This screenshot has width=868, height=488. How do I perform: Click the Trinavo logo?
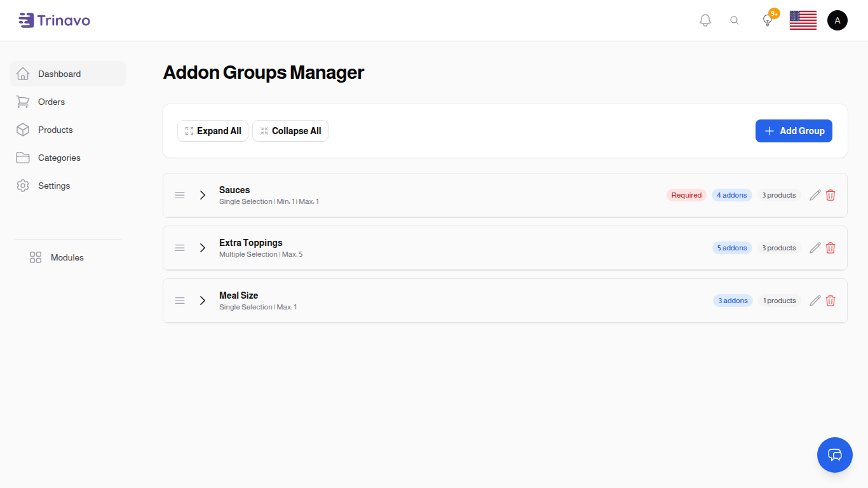[54, 20]
